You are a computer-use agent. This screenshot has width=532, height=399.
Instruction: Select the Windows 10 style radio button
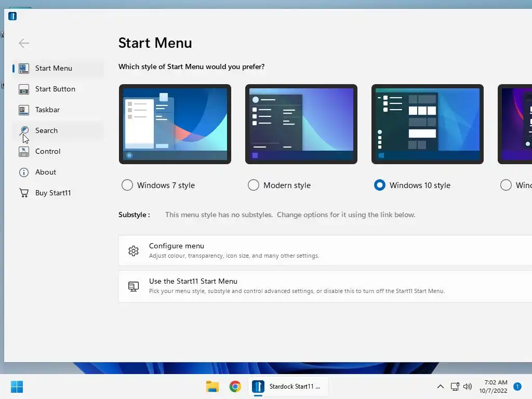point(380,185)
